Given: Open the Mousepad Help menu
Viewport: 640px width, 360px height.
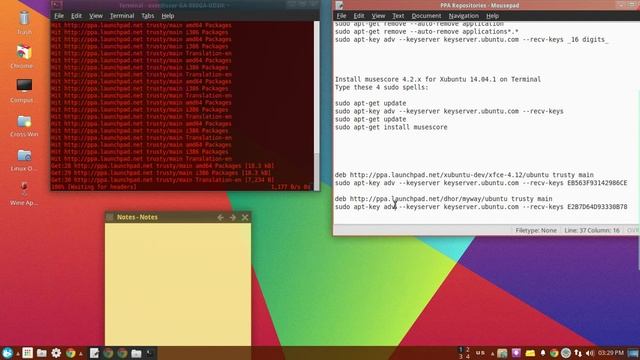Looking at the screenshot, I should tap(492, 16).
